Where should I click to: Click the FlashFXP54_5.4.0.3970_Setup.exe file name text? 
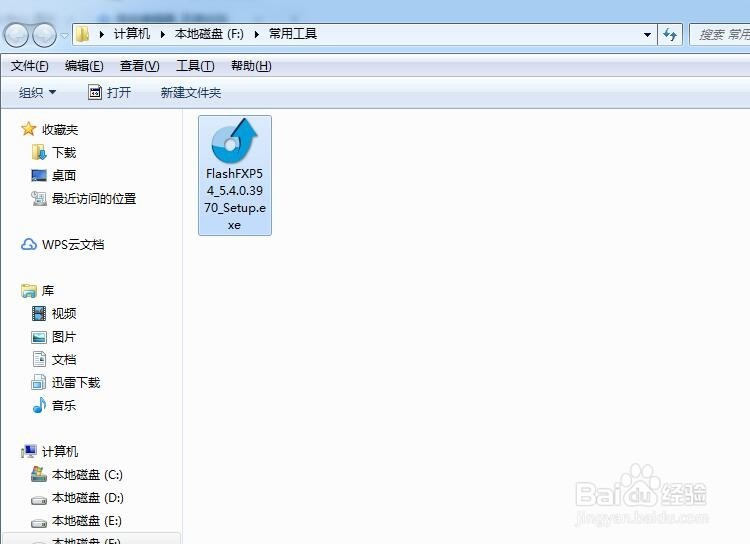coord(234,199)
